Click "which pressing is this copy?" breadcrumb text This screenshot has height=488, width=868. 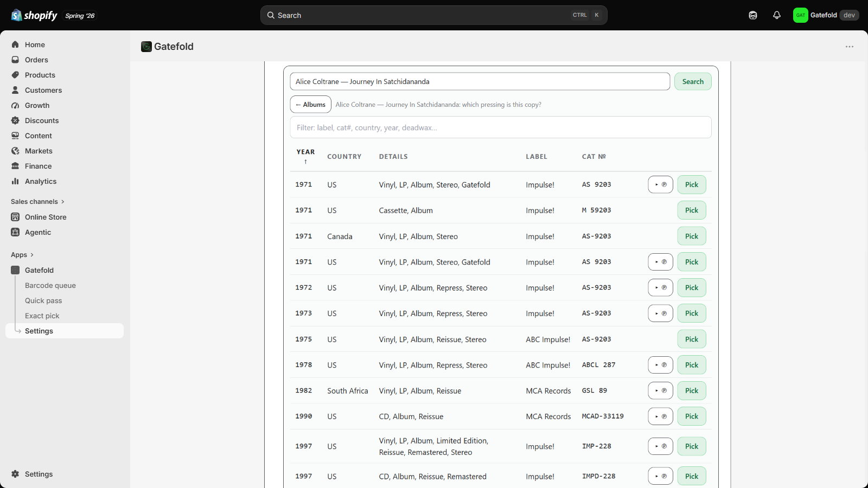coord(502,105)
